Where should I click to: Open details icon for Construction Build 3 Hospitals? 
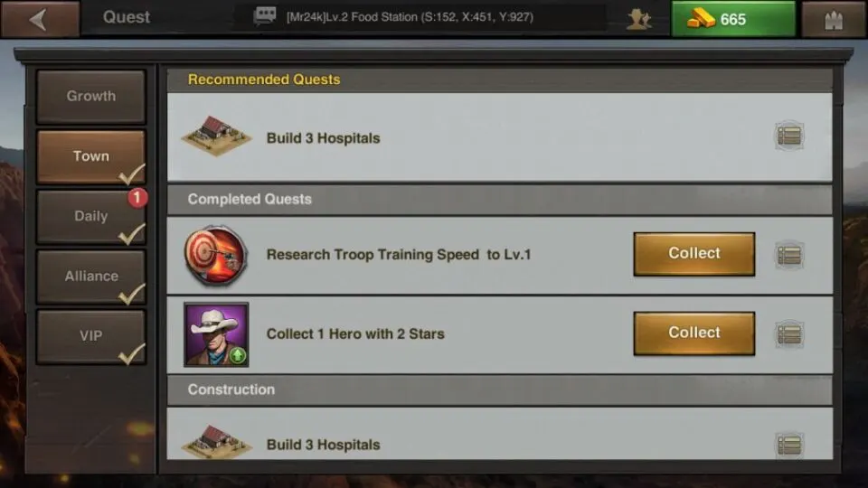[x=789, y=445]
